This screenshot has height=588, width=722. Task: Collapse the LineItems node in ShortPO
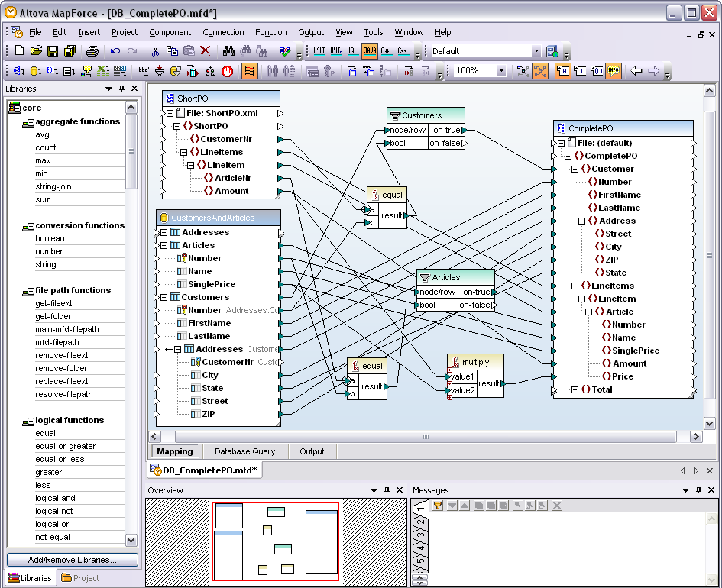tap(183, 152)
